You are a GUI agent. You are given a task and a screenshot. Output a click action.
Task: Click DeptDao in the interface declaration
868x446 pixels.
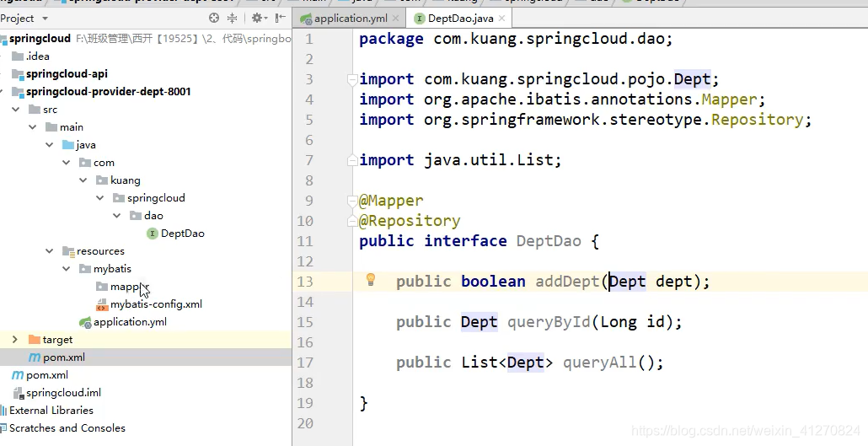[x=549, y=241]
